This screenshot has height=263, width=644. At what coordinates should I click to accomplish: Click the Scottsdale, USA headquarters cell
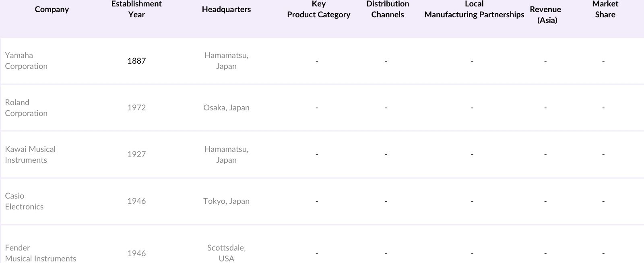226,253
